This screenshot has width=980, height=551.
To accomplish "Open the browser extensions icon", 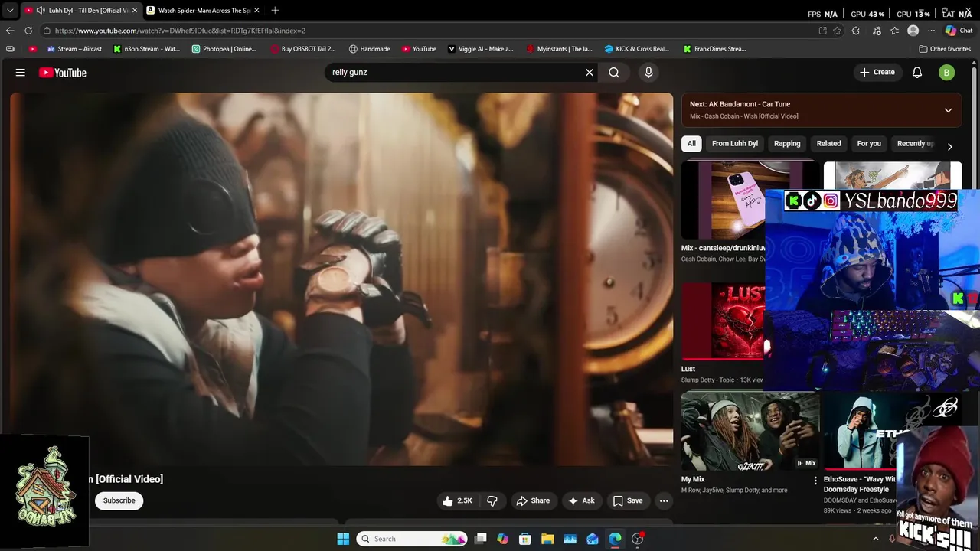I will 855,31.
